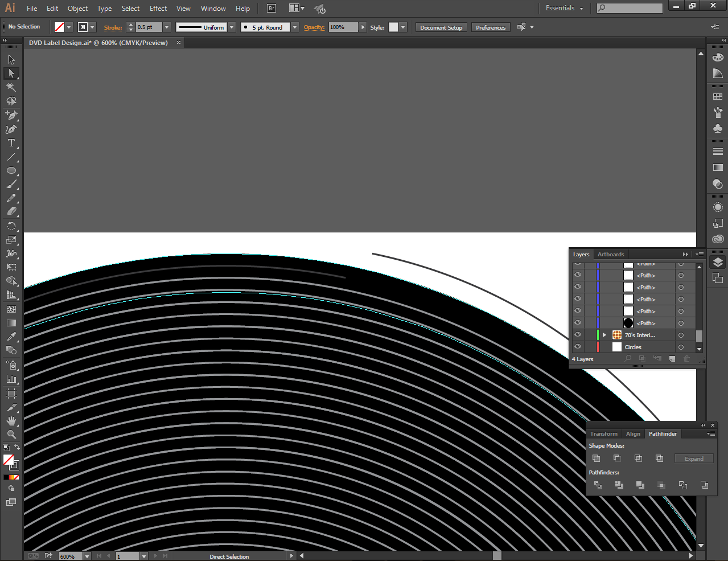Select the Ellipse tool
Image resolution: width=728 pixels, height=561 pixels.
11,171
